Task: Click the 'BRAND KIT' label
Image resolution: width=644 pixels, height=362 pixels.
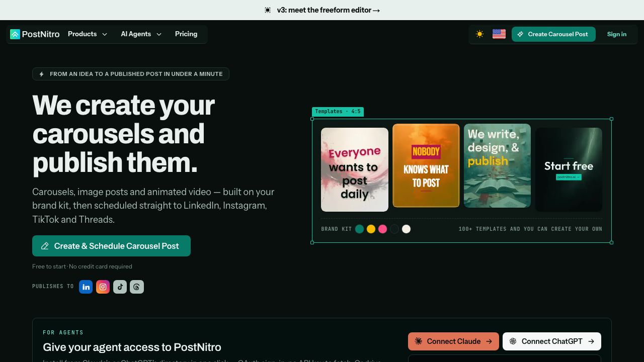Action: click(337, 229)
